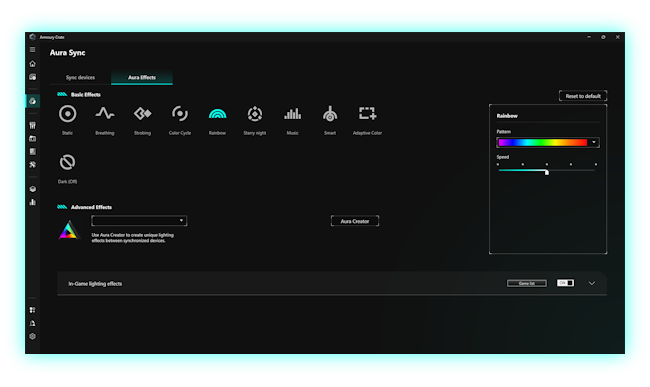Select the Strobing lighting effect
Image resolution: width=650 pixels, height=387 pixels.
[x=142, y=114]
